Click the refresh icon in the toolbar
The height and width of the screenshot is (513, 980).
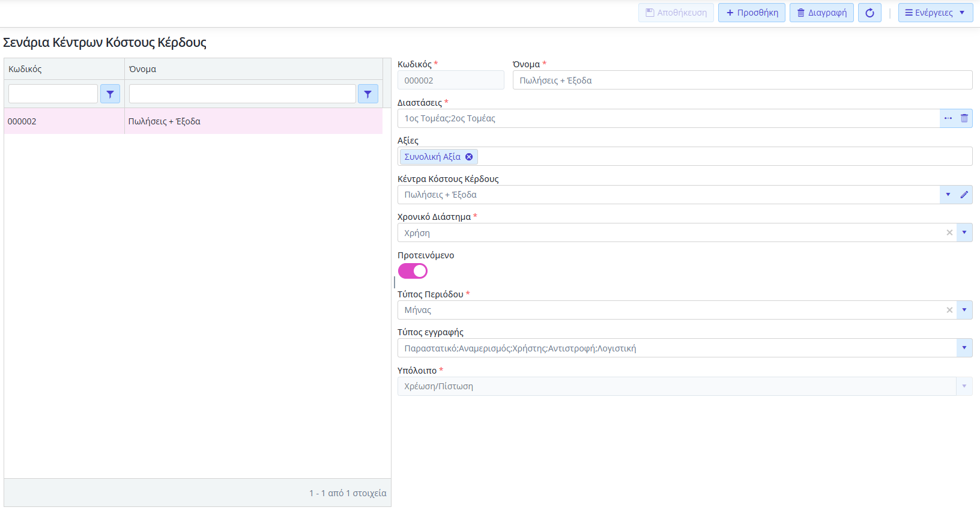870,13
